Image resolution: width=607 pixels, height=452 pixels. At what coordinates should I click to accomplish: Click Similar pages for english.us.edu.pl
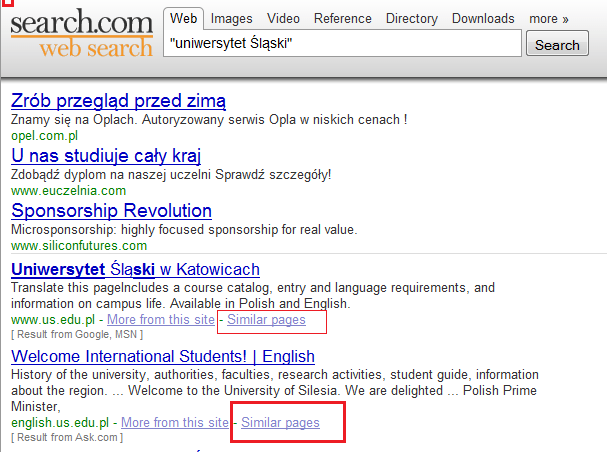point(280,423)
